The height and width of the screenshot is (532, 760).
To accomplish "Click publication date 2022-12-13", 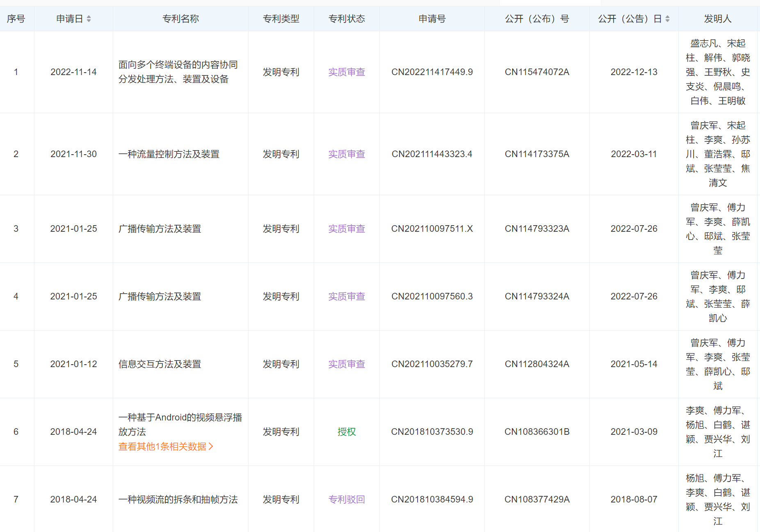I will click(x=634, y=72).
